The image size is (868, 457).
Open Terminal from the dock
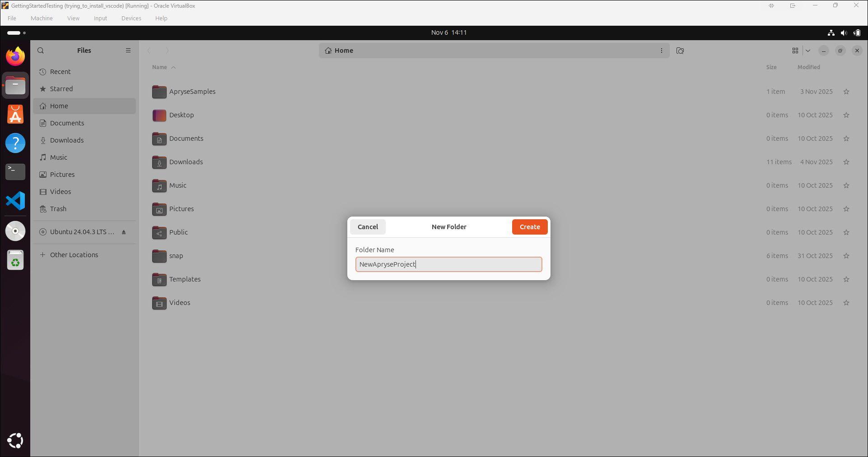pos(15,172)
